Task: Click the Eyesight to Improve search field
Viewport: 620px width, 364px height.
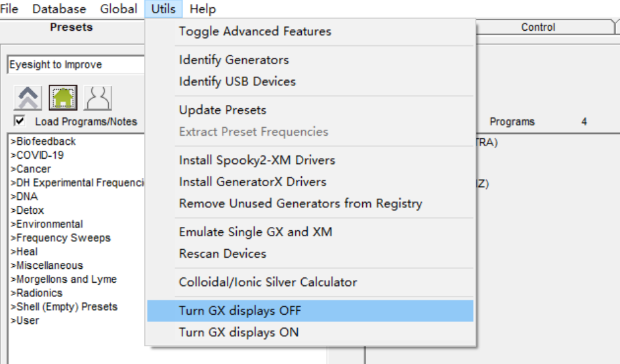Action: point(76,64)
